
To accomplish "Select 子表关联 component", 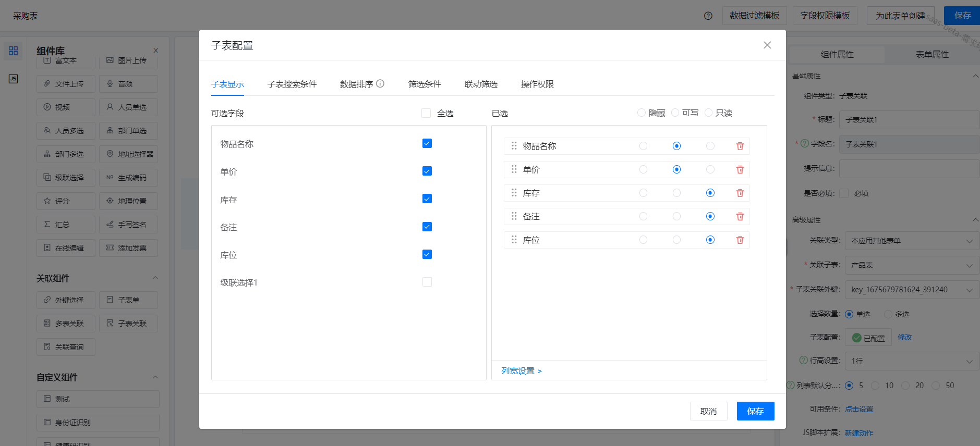I will (x=129, y=324).
